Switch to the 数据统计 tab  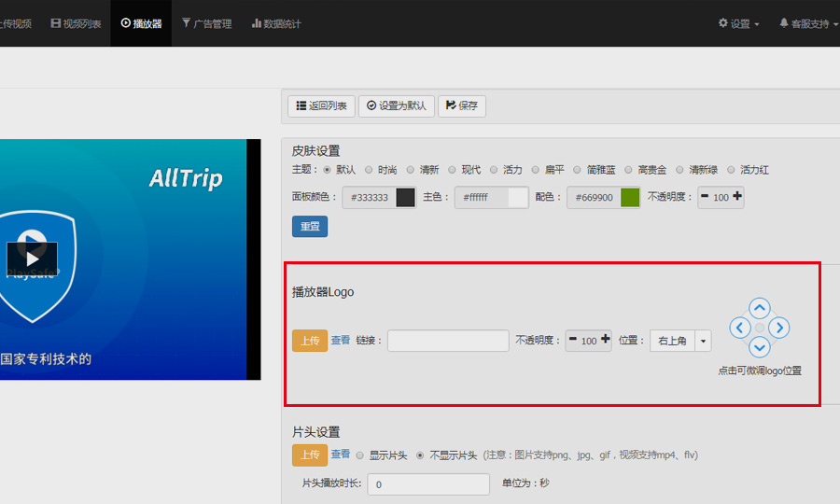pos(276,23)
